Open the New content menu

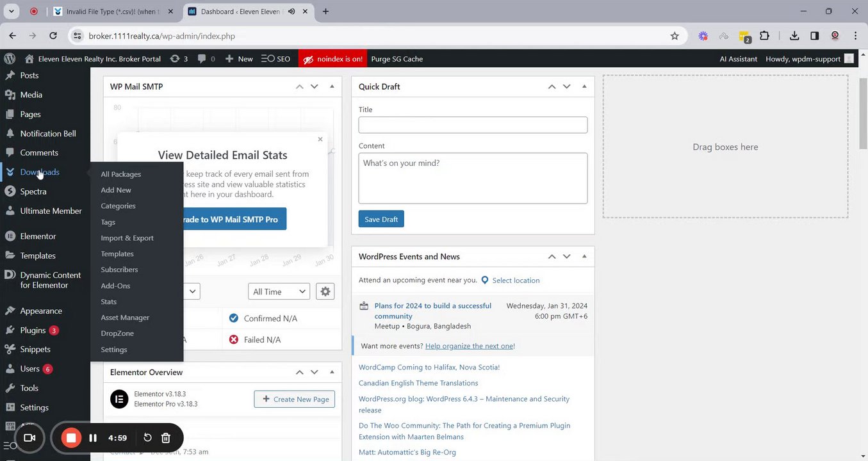(x=239, y=58)
